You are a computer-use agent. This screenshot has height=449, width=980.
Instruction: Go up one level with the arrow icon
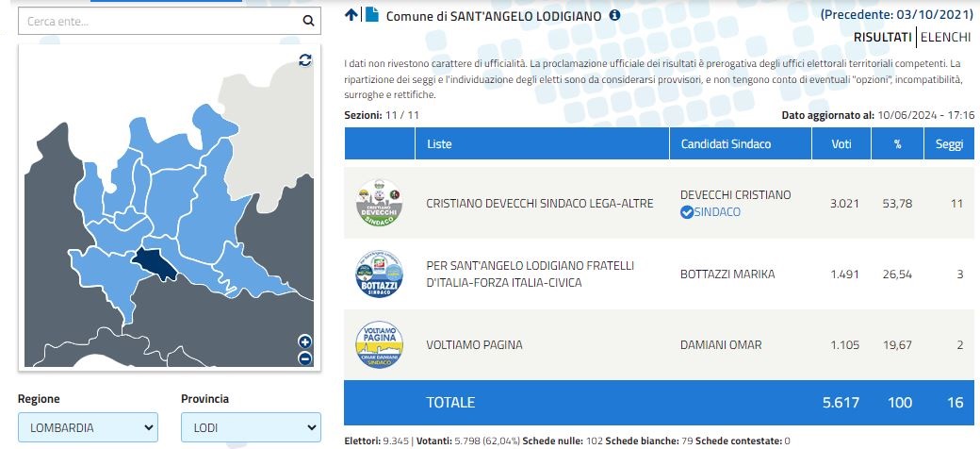(351, 15)
